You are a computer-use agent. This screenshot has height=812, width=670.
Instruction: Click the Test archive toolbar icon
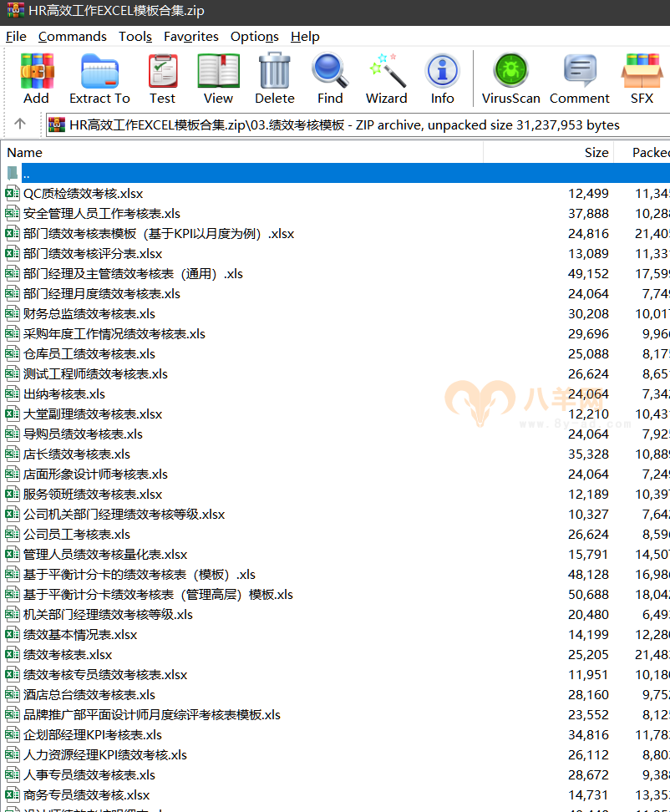(163, 72)
